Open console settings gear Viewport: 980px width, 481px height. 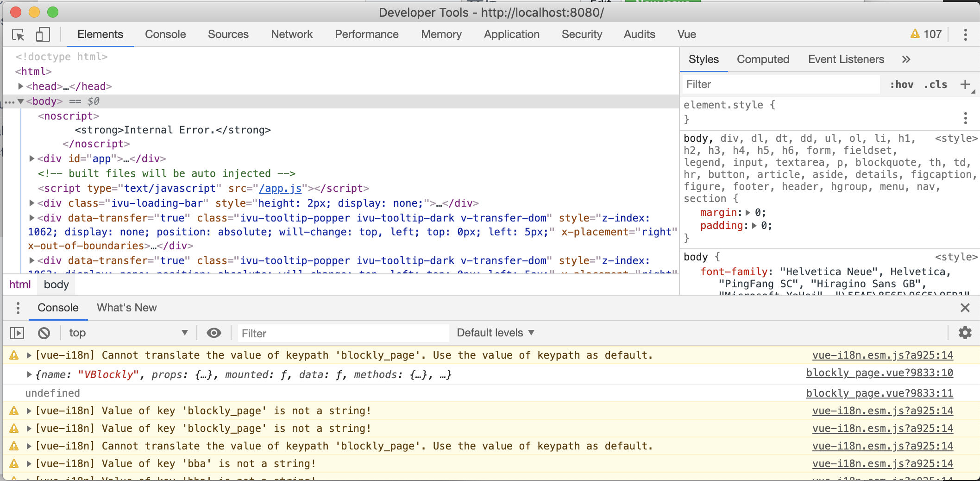[x=965, y=333]
